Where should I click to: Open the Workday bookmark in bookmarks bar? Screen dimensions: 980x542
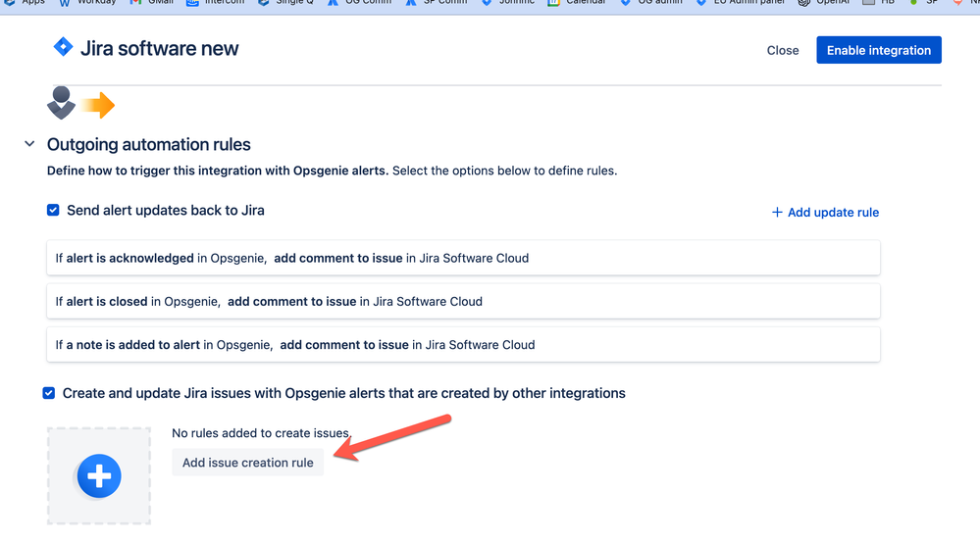tap(87, 3)
